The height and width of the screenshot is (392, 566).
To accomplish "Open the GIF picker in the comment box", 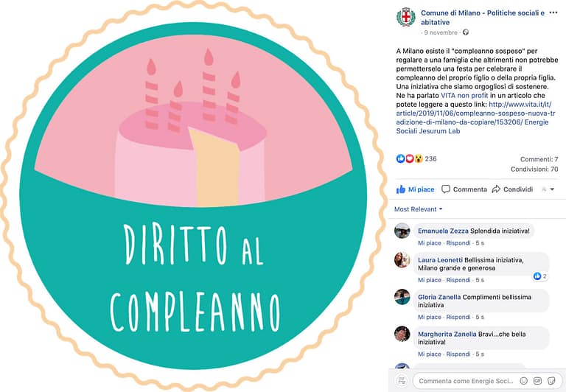I will (x=537, y=381).
